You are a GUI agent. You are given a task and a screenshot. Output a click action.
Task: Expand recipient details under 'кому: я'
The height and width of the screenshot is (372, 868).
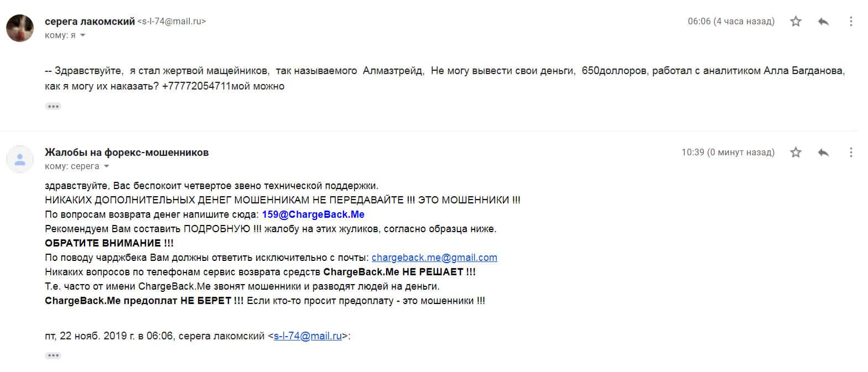pyautogui.click(x=83, y=35)
